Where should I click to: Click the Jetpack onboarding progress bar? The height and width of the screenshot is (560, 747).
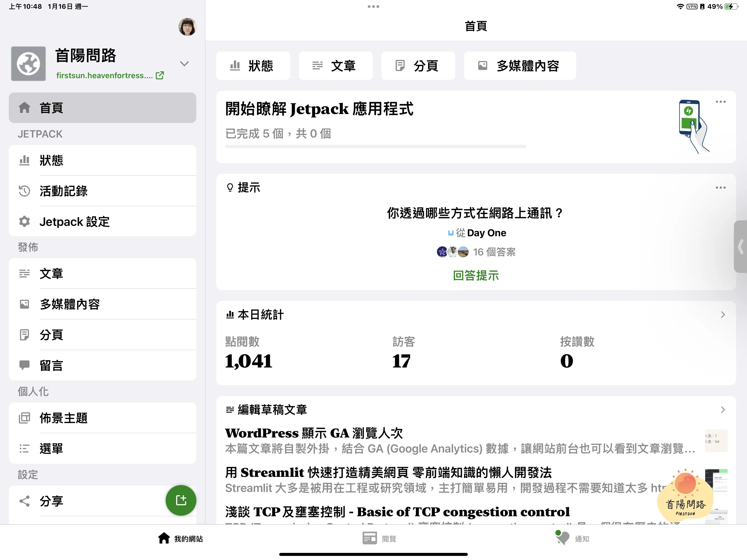[375, 147]
